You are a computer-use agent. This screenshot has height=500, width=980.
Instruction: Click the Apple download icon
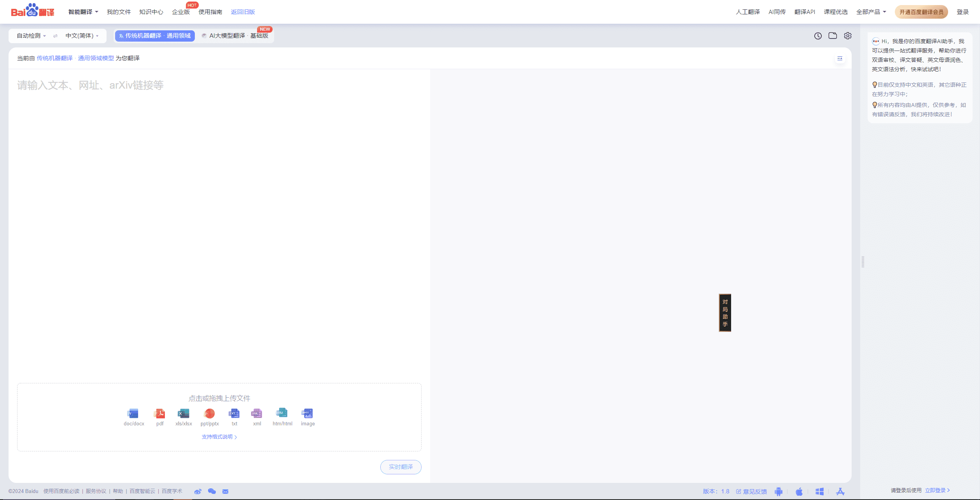point(799,491)
